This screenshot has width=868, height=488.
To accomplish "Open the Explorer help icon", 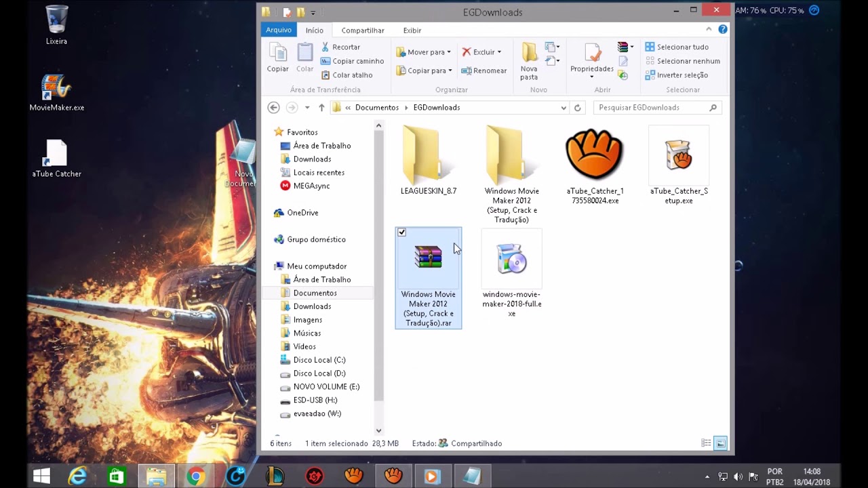I will point(723,29).
